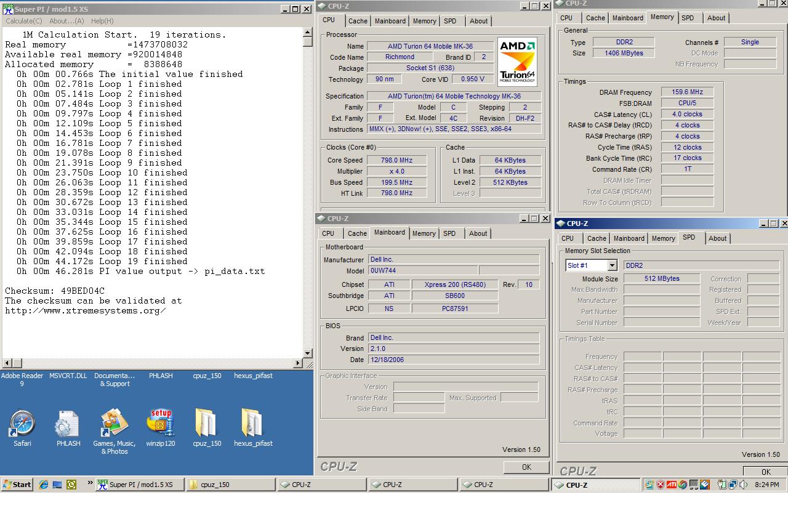This screenshot has width=788, height=532.
Task: Launch Internet Explorer from Quick Launch
Action: (43, 485)
